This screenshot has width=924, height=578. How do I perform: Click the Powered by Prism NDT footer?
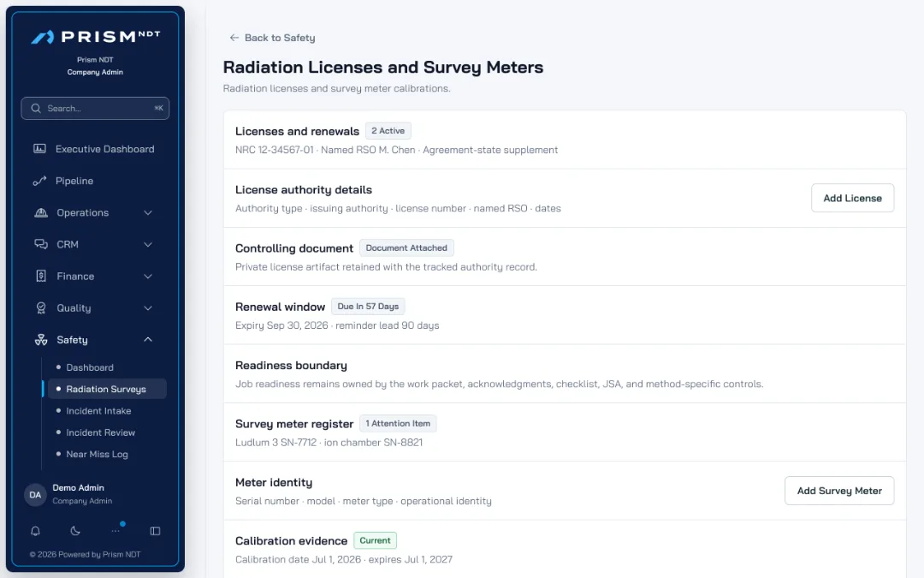(x=85, y=554)
